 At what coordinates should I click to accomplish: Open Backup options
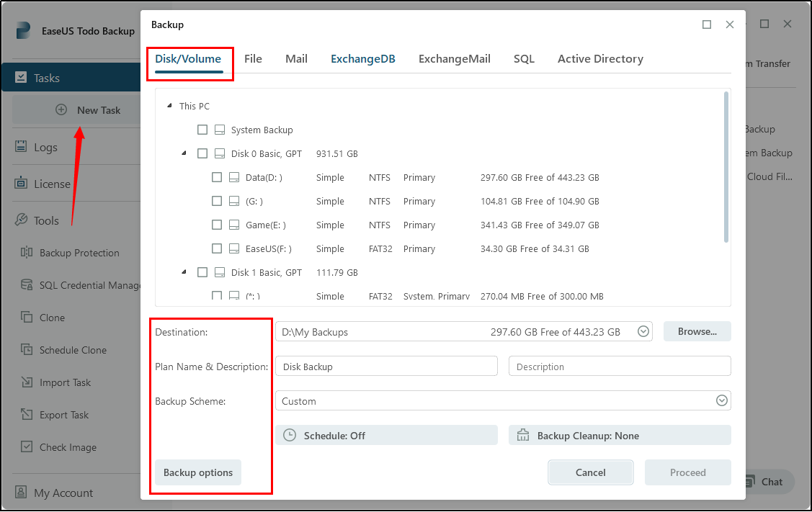point(197,472)
